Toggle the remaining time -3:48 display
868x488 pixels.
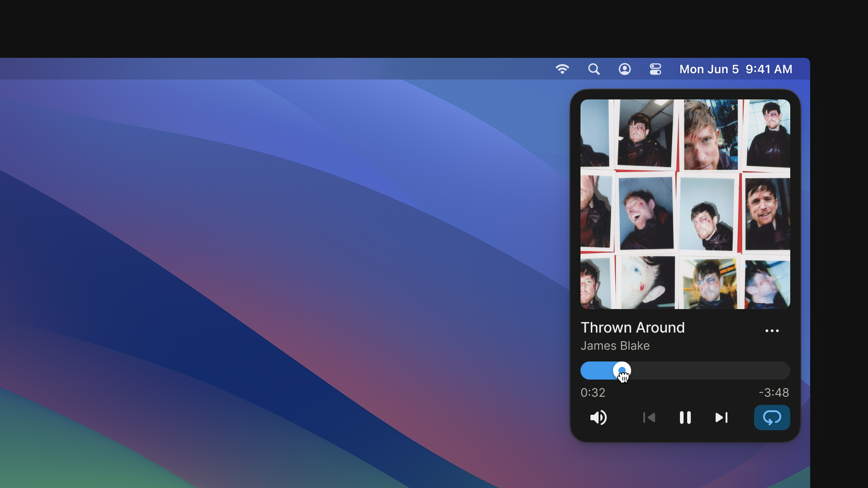(774, 393)
